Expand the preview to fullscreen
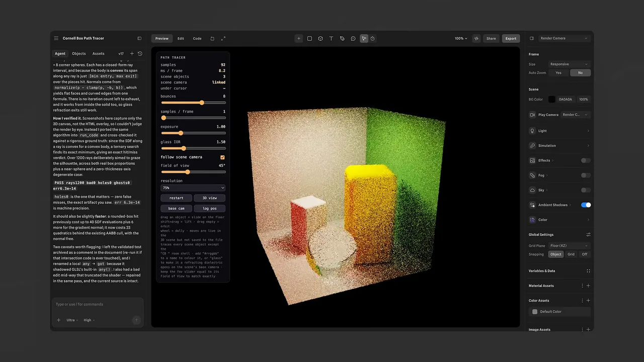644x362 pixels. [223, 38]
